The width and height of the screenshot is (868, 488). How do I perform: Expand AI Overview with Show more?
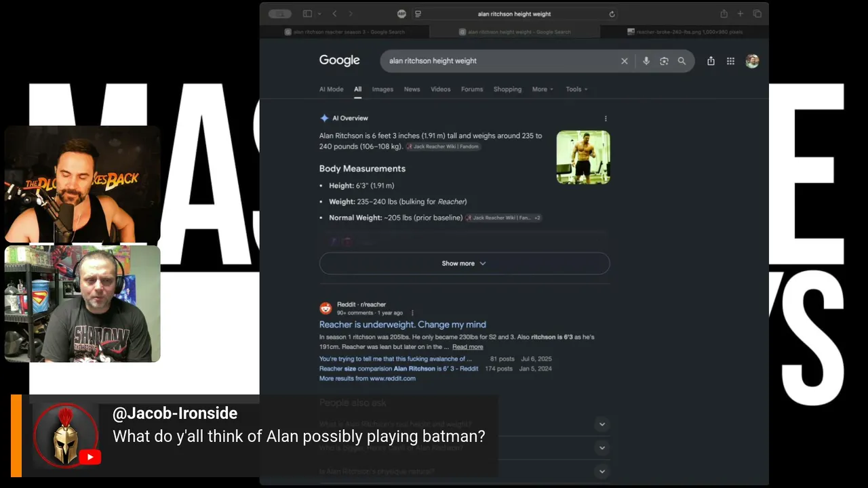[x=465, y=264]
